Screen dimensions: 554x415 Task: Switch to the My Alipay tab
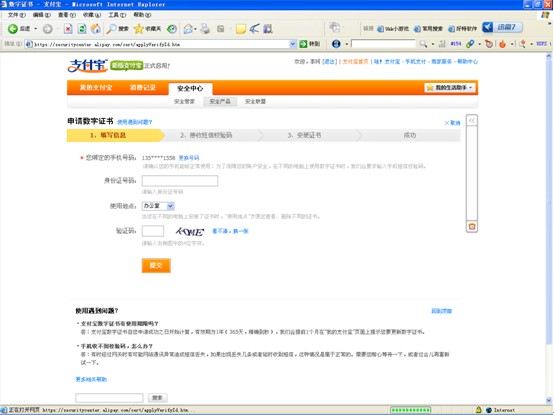pyautogui.click(x=95, y=88)
